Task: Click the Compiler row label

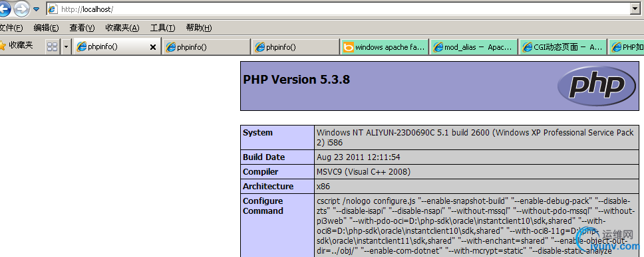Action: tap(260, 172)
